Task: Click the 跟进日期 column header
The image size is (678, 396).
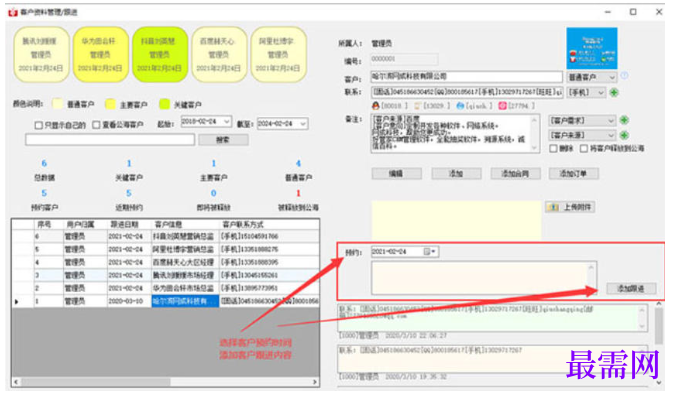Action: pos(128,224)
